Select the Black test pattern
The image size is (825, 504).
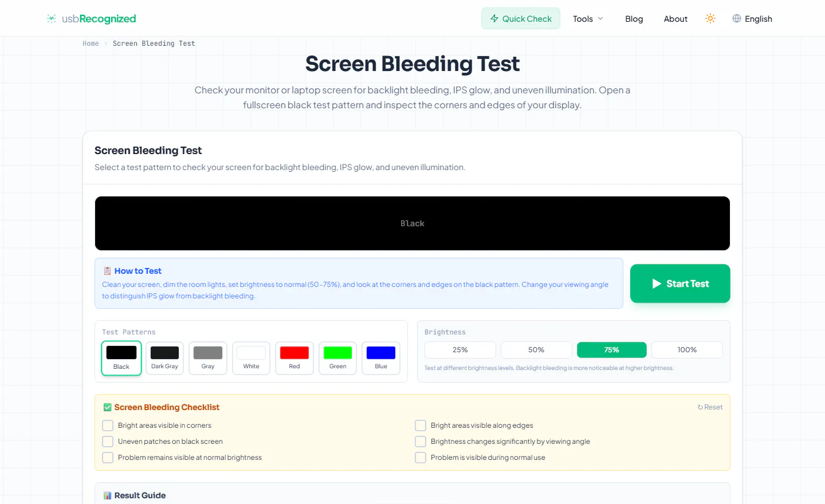[121, 359]
